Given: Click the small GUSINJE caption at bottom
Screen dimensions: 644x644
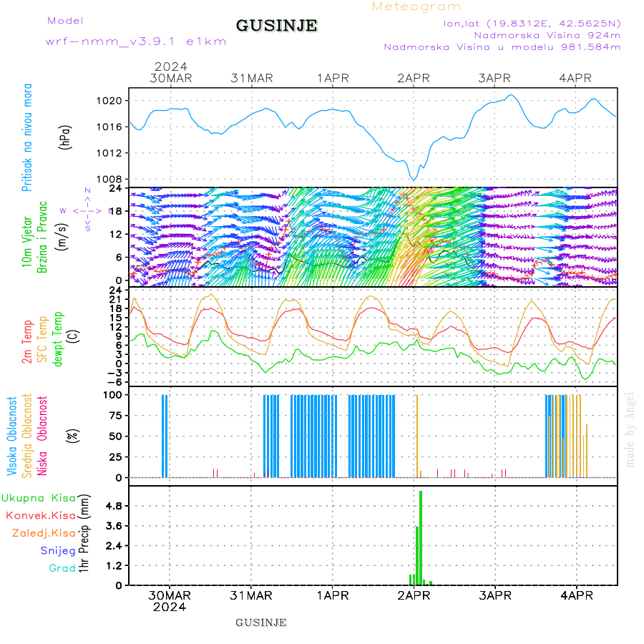Looking at the screenshot, I should [260, 623].
